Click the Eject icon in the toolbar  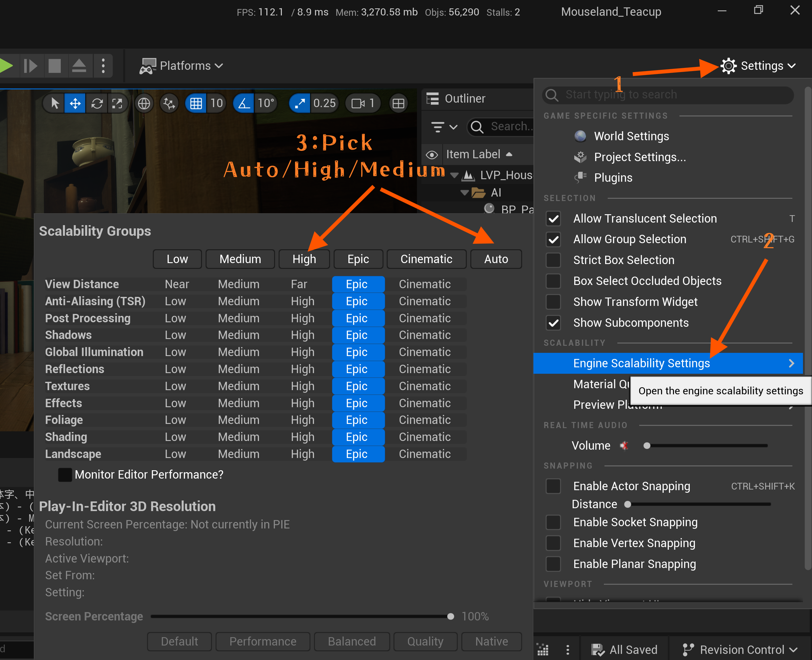(x=79, y=66)
